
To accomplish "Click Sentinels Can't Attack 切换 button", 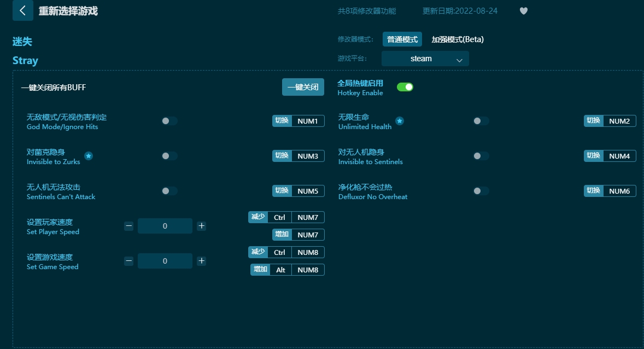I will 282,191.
